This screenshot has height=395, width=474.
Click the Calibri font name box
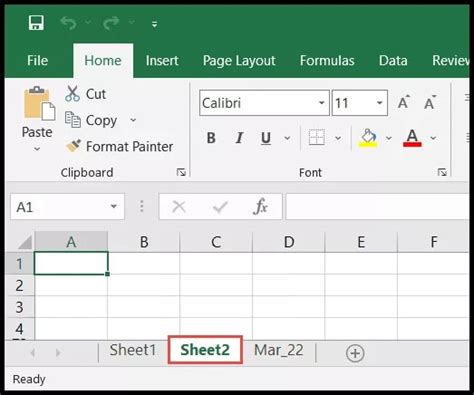pos(264,103)
